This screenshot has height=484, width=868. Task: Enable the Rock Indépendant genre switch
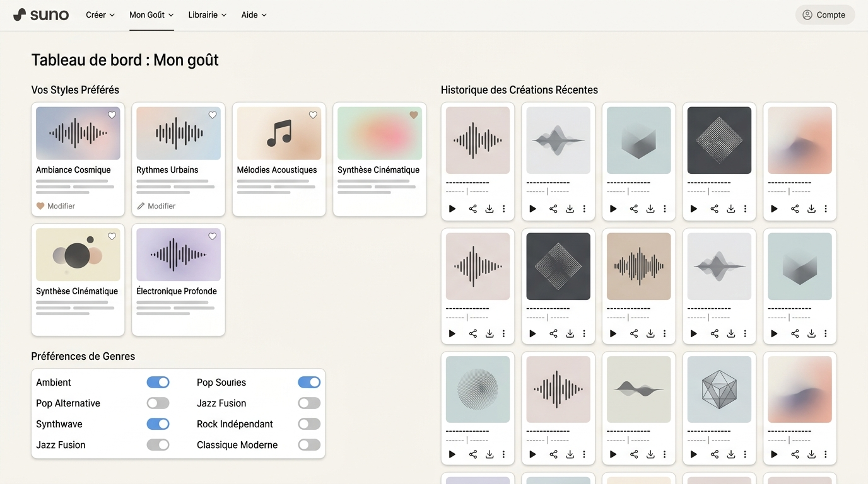[x=309, y=424]
